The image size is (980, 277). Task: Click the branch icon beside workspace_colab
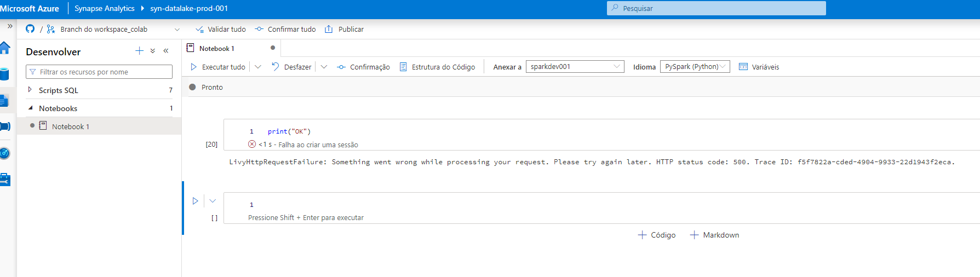point(51,29)
